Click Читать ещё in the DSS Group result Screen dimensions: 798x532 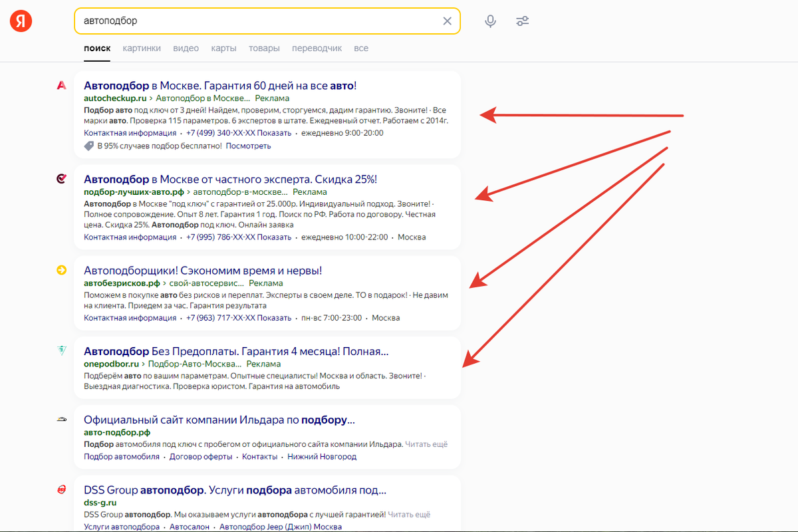(x=409, y=514)
